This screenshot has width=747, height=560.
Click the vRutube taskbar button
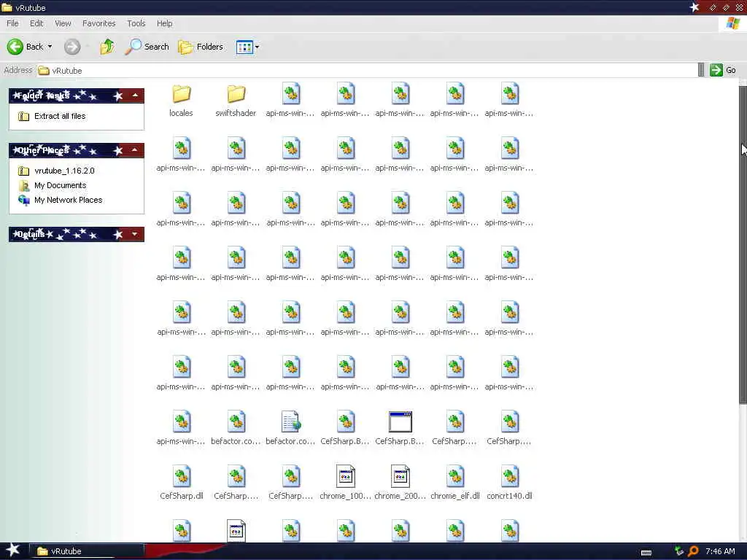[x=87, y=551]
